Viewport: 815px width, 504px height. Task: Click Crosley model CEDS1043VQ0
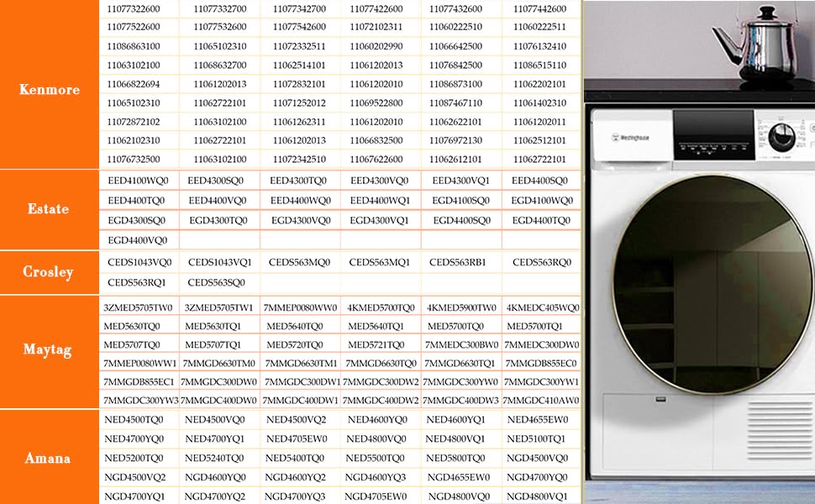139,262
